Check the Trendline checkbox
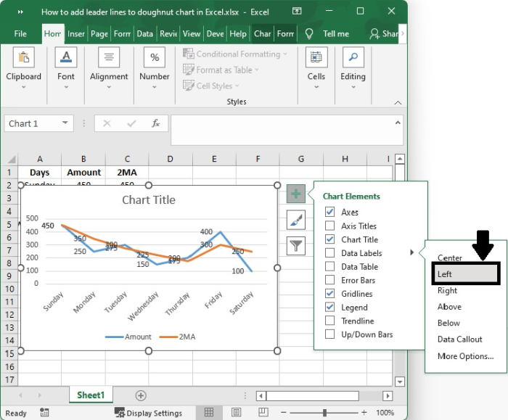The image size is (508, 420). (329, 321)
